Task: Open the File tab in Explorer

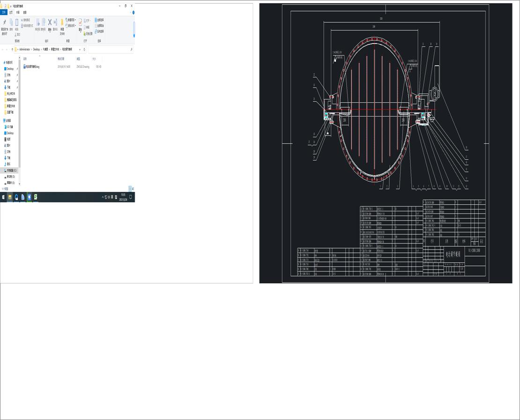Action: point(4,13)
